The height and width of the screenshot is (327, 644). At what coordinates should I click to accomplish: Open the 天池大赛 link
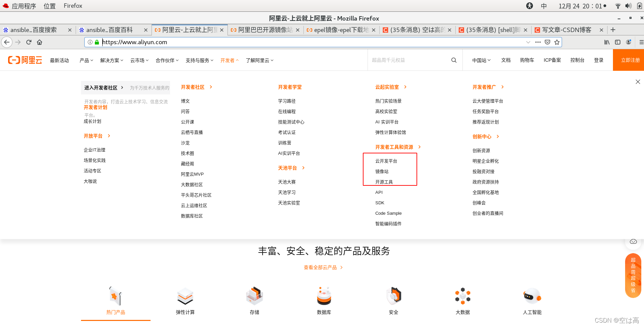[x=287, y=182]
